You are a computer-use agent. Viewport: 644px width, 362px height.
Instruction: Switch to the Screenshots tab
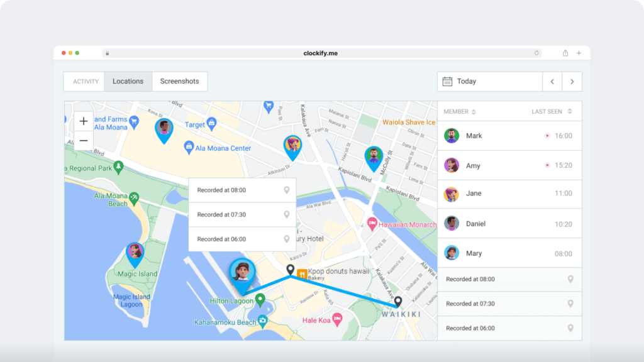coord(180,81)
